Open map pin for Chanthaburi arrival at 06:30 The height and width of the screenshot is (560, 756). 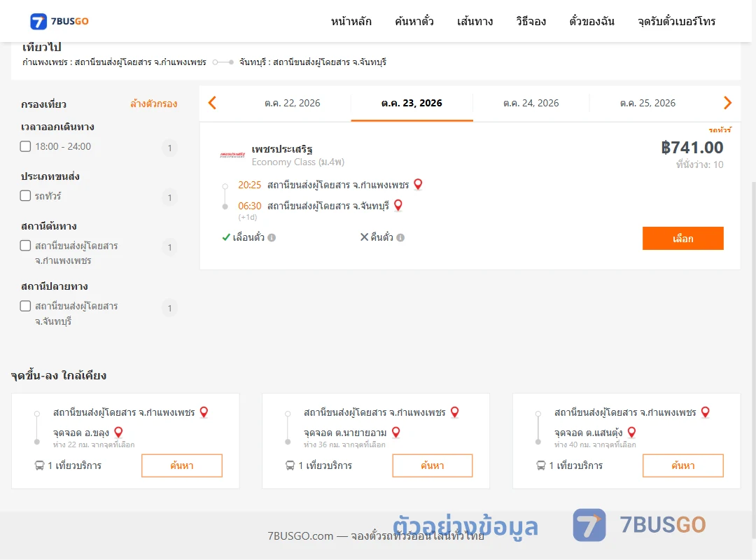click(x=398, y=206)
